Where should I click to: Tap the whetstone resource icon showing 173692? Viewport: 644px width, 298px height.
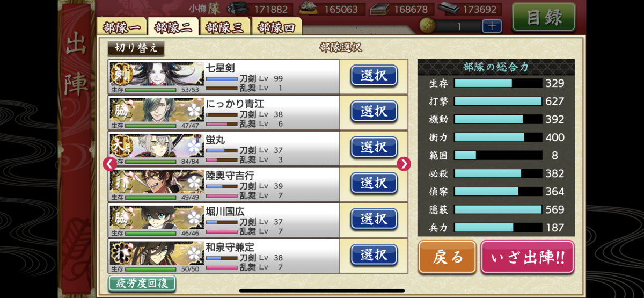click(449, 9)
